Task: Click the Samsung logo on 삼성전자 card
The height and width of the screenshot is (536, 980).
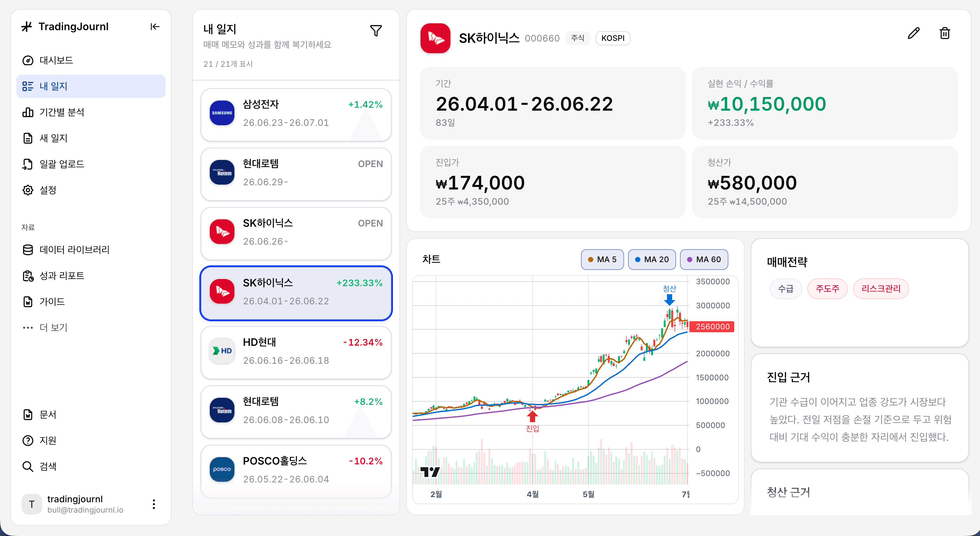Action: coord(222,113)
